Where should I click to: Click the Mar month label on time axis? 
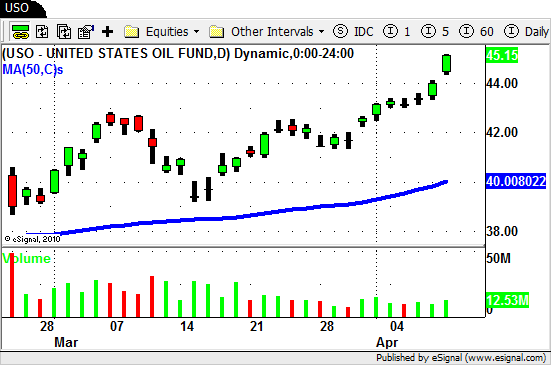tap(66, 342)
